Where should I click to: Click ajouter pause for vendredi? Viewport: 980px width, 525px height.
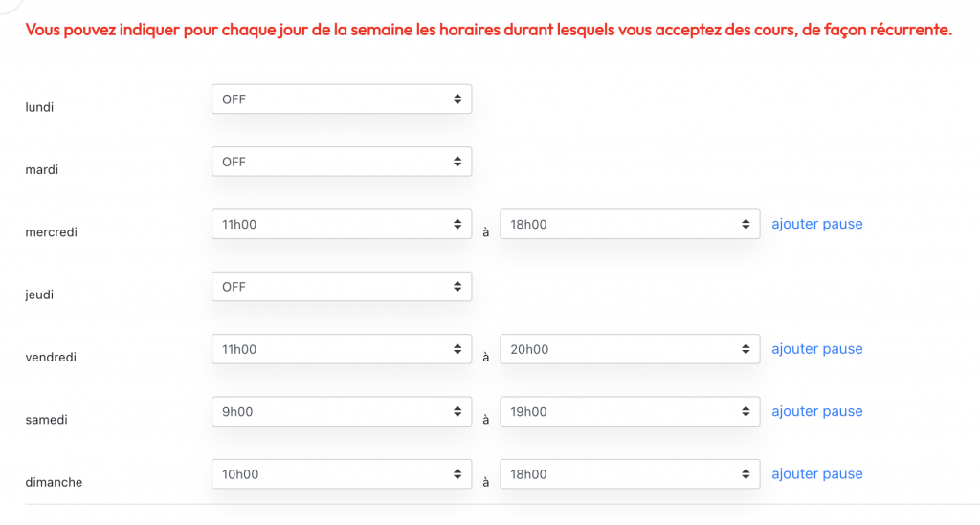tap(816, 349)
